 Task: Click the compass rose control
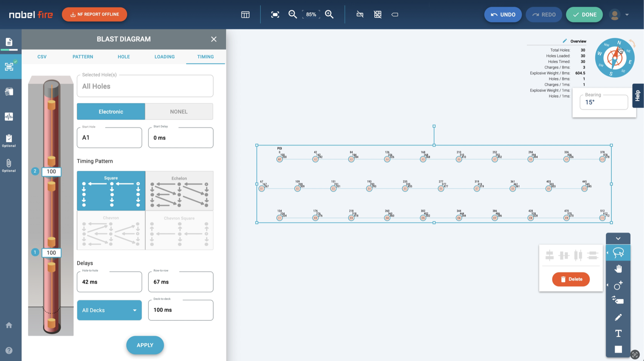point(615,58)
